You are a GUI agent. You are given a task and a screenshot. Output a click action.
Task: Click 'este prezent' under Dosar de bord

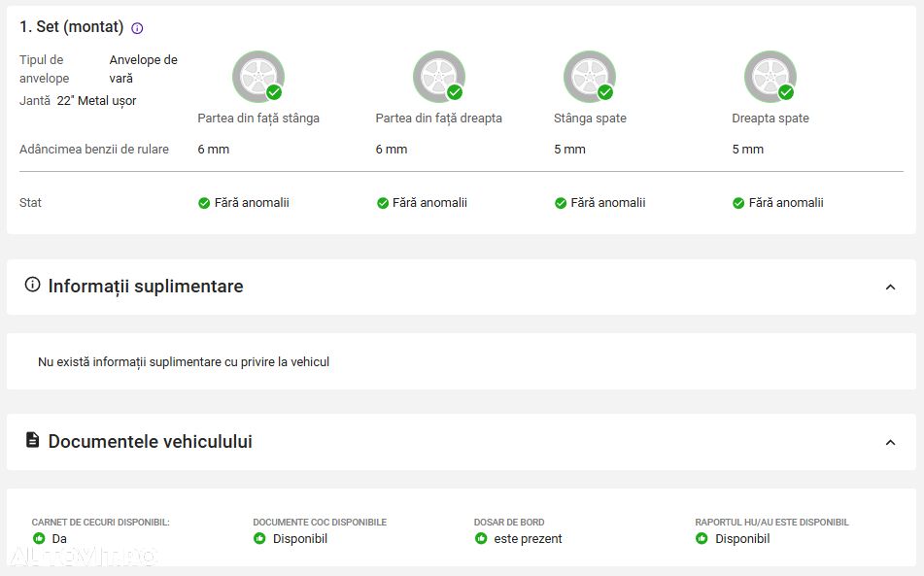(x=528, y=538)
